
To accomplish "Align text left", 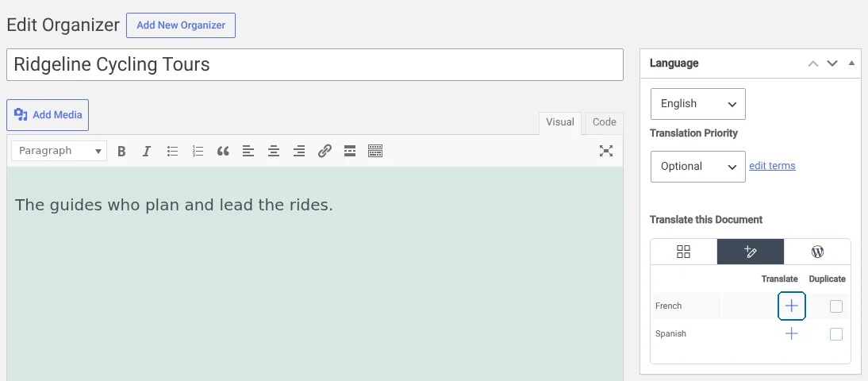I will (x=248, y=151).
